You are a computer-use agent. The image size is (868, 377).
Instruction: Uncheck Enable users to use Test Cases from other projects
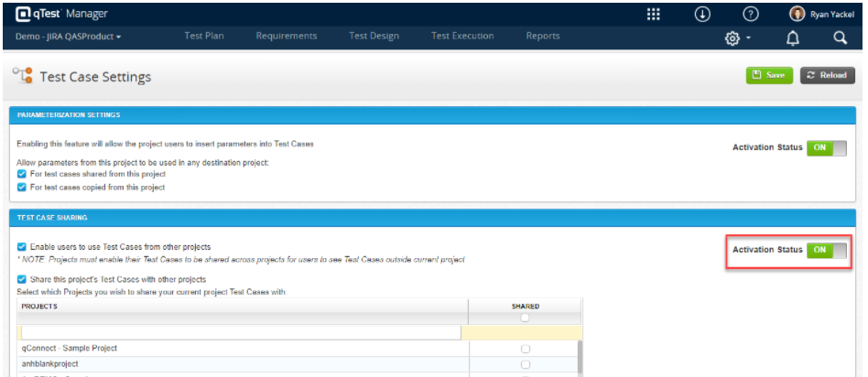pos(22,246)
